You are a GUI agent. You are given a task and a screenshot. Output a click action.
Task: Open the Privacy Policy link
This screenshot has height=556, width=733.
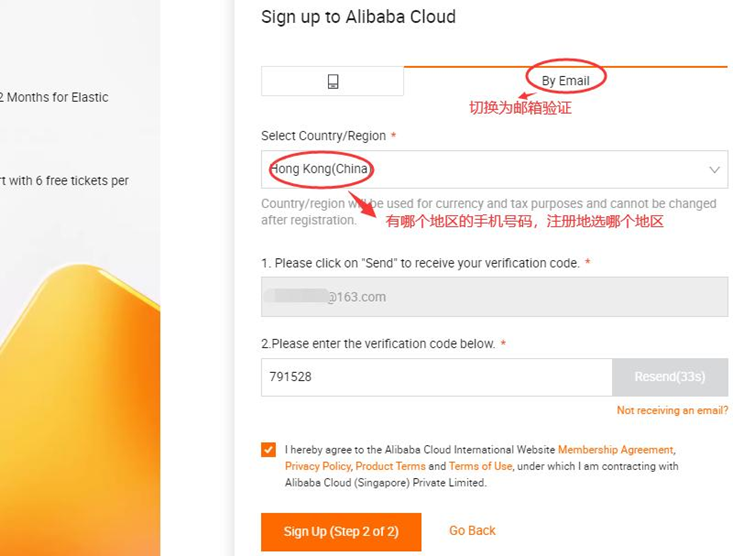(x=317, y=466)
